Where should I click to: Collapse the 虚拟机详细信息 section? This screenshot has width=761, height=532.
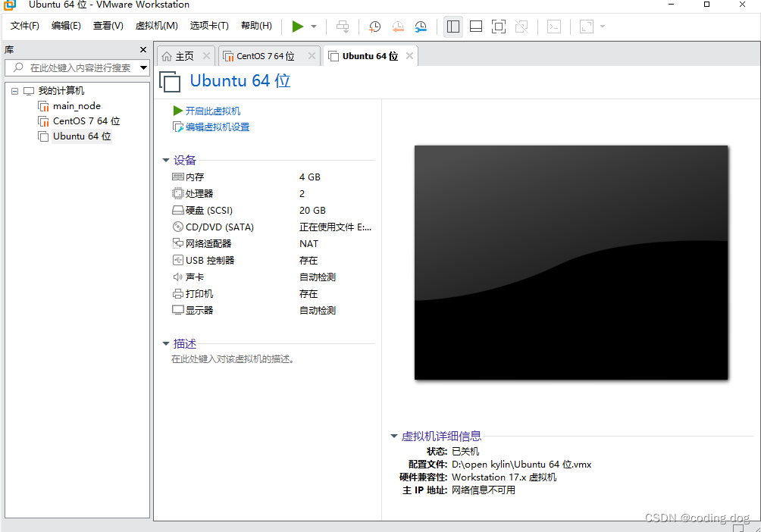[393, 436]
